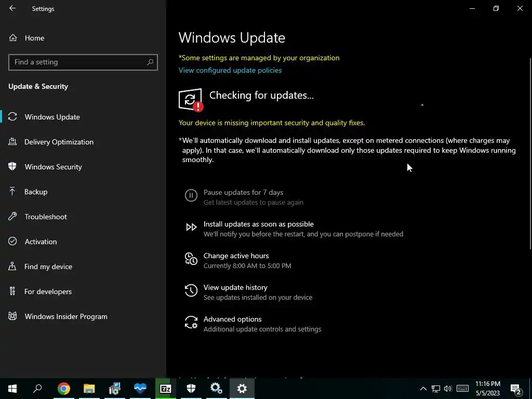Click the double-gear settings app in taskbar
Viewport: 532px width, 399px height.
[217, 388]
